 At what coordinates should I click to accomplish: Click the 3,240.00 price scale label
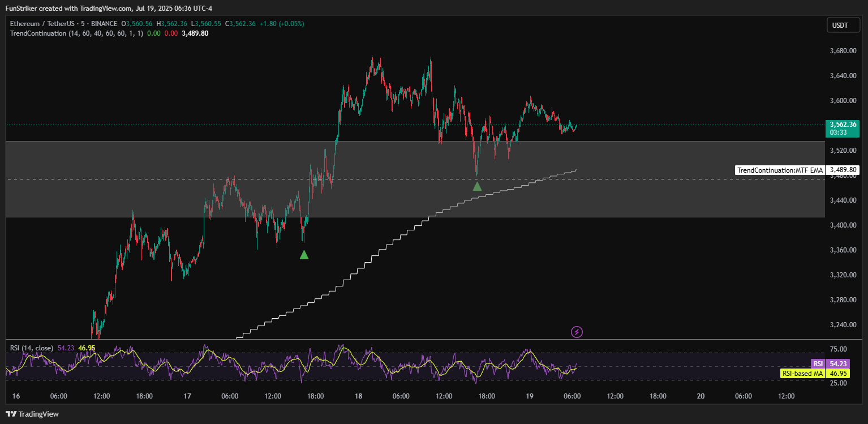coord(843,325)
